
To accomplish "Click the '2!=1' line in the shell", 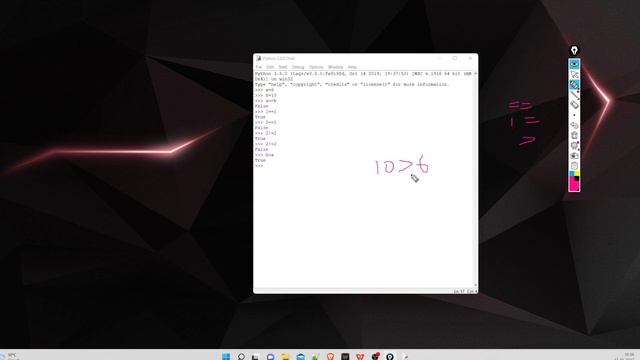I will (x=265, y=133).
